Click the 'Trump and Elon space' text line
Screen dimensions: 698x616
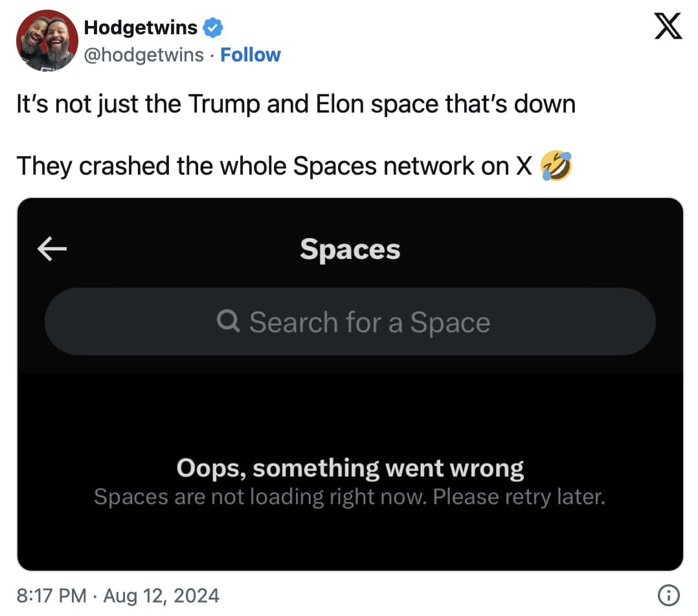point(295,104)
